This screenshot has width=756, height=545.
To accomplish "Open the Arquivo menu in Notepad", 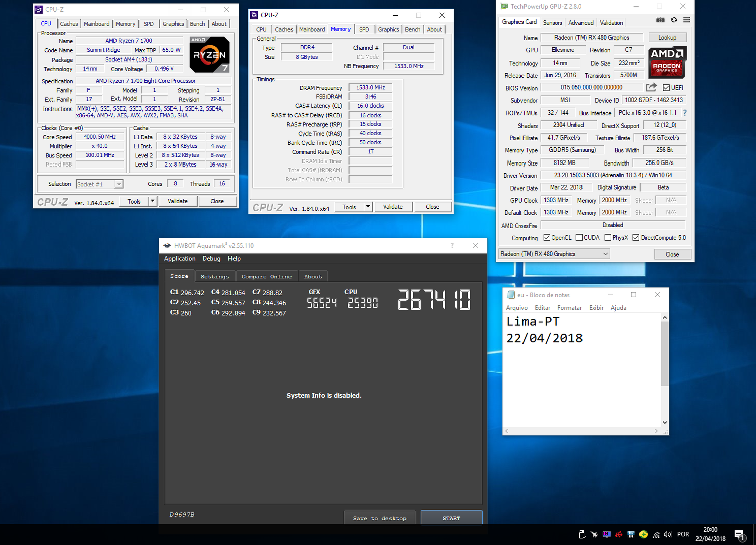I will pyautogui.click(x=516, y=308).
